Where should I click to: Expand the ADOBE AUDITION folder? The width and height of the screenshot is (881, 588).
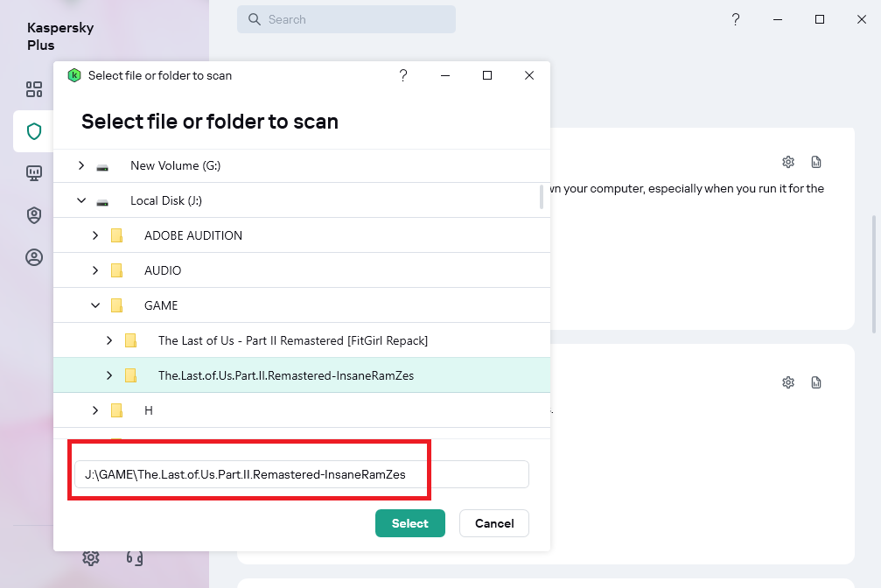click(x=95, y=235)
